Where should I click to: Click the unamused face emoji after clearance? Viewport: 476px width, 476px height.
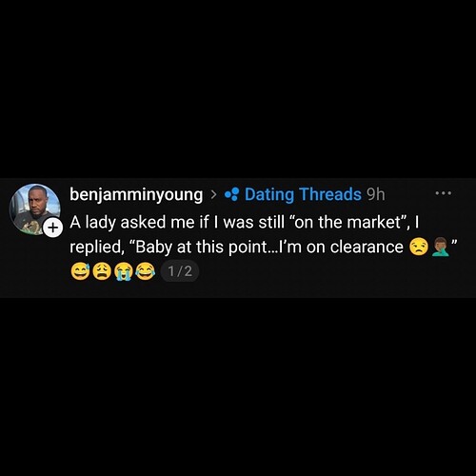tap(419, 247)
